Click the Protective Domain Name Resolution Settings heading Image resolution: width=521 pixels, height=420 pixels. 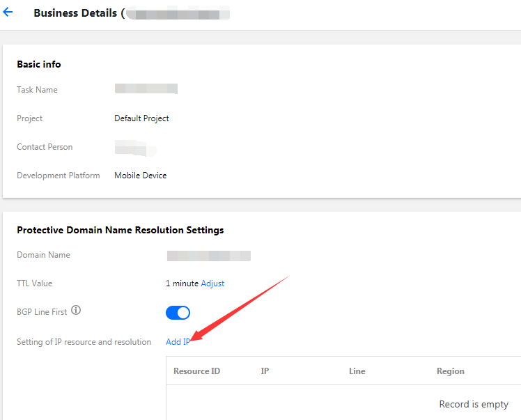(x=120, y=230)
